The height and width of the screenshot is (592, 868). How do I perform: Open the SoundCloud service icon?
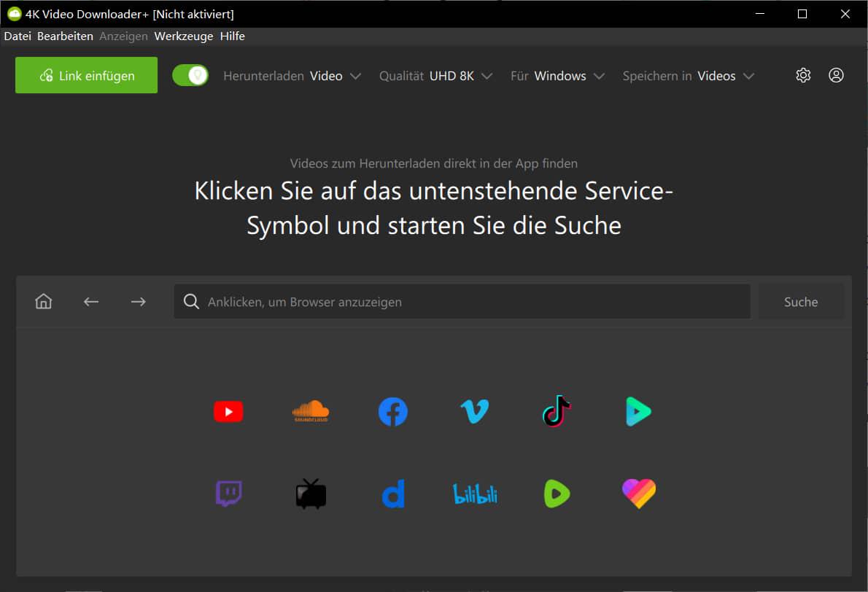pyautogui.click(x=311, y=411)
